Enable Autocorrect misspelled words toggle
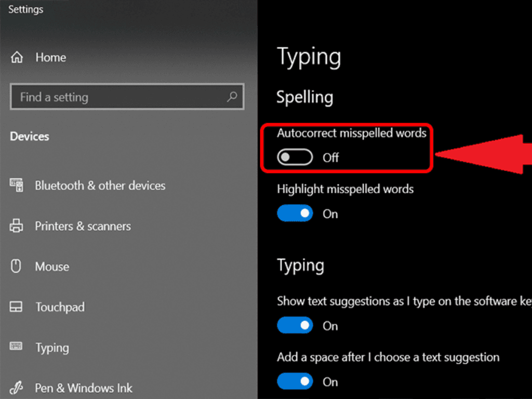Viewport: 532px width, 399px height. [295, 157]
